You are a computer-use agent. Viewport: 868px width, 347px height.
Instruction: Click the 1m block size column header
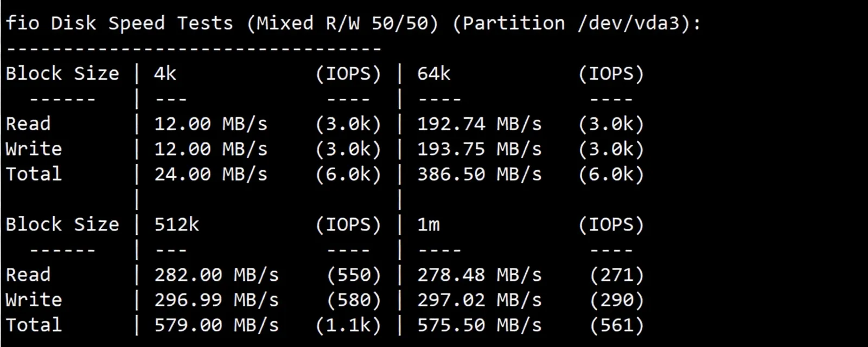coord(428,224)
